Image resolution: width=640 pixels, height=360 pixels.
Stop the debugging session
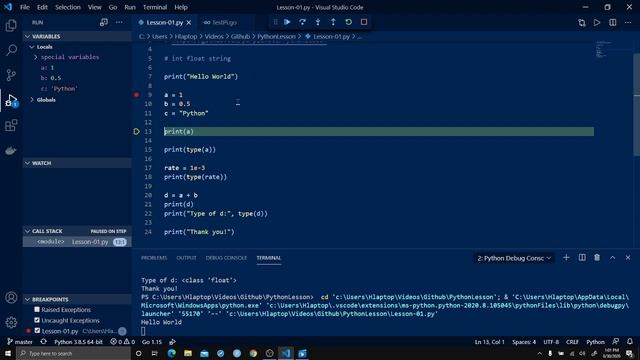coord(364,22)
